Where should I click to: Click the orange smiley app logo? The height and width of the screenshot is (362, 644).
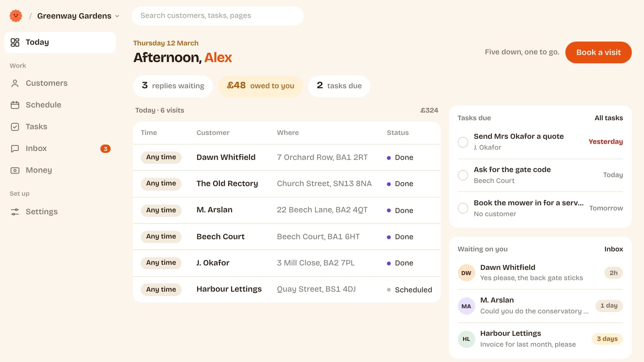(16, 16)
